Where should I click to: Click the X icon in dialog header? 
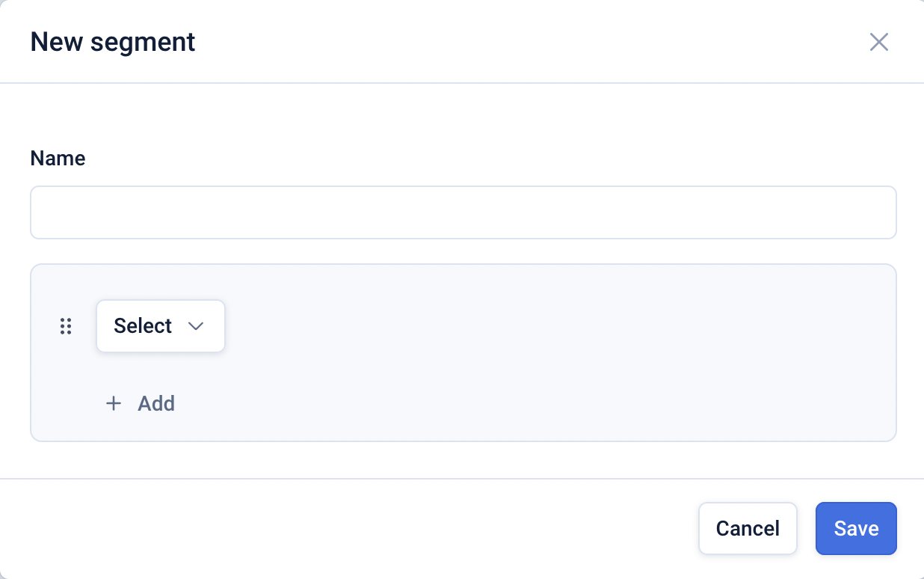pos(878,42)
